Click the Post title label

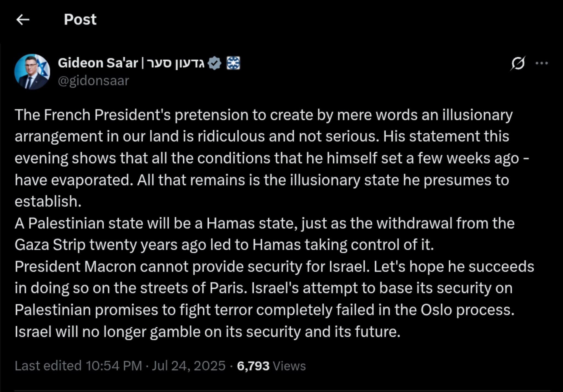80,19
